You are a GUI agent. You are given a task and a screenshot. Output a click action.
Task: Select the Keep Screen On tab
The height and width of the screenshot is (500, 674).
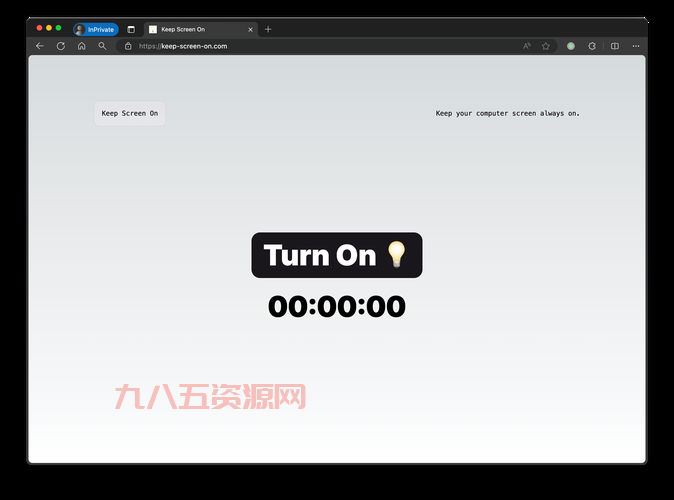point(200,29)
